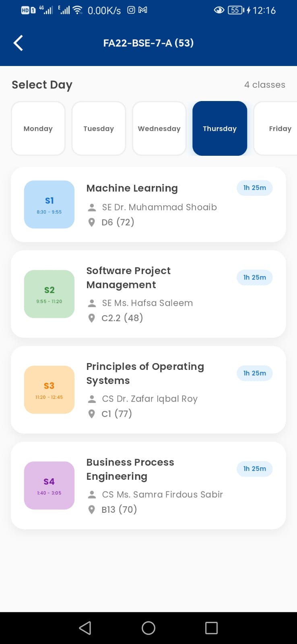Click the instructor icon for Machine Learning

(92, 207)
